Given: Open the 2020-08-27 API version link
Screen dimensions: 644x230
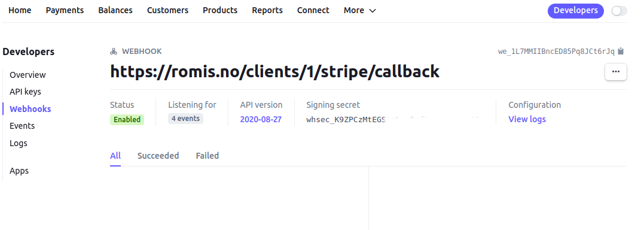Looking at the screenshot, I should pos(261,120).
